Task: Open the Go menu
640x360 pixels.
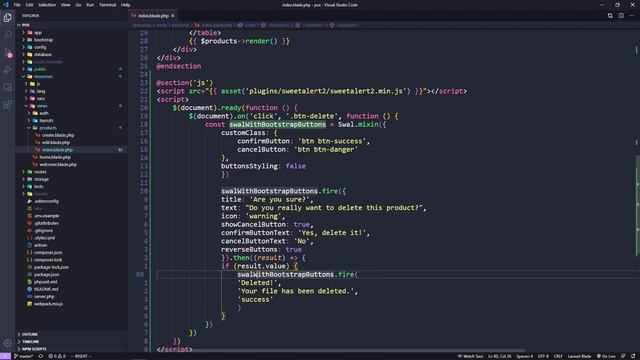Action: (x=78, y=5)
